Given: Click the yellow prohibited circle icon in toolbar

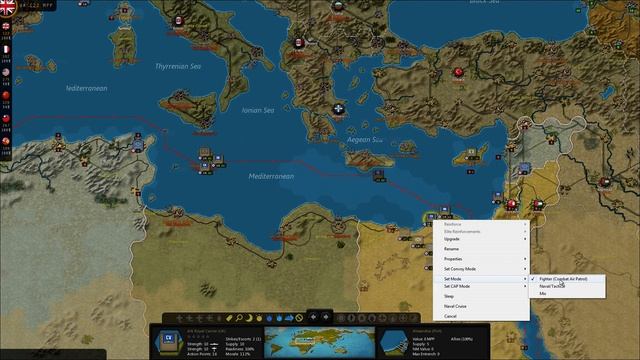Looking at the screenshot, I should [299, 318].
